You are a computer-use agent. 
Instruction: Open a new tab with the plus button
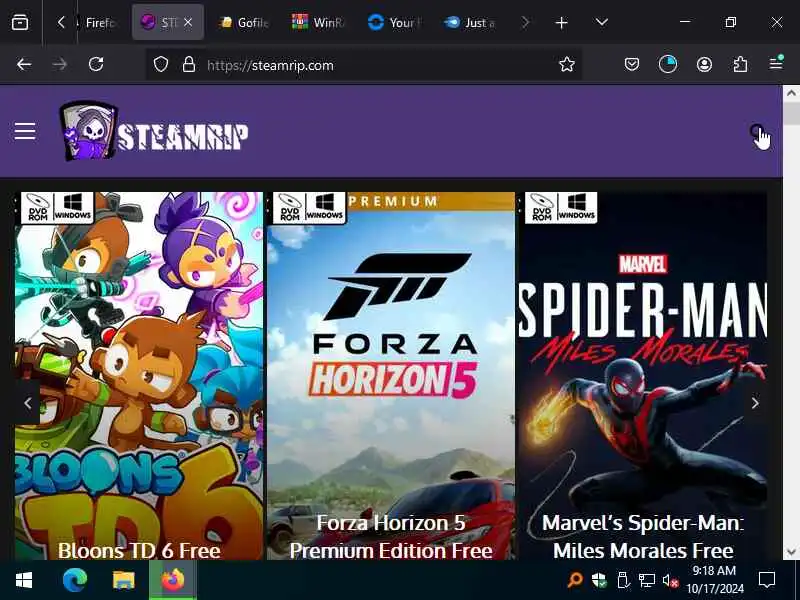pos(561,22)
